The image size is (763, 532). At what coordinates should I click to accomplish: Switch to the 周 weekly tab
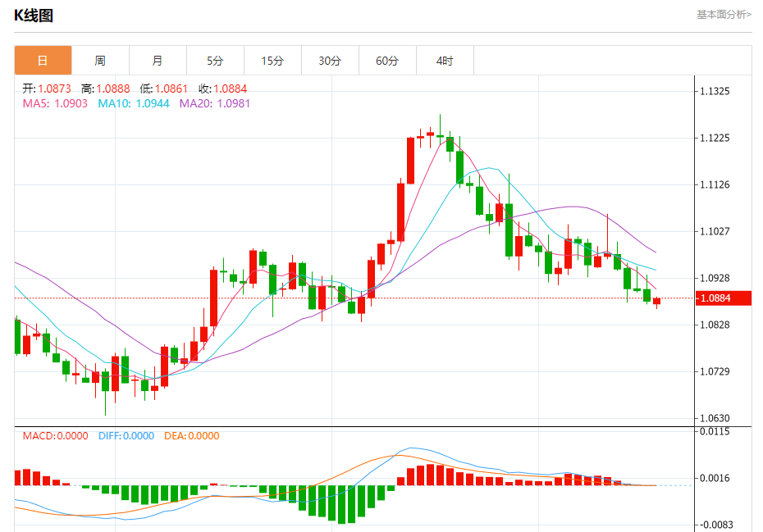click(100, 61)
